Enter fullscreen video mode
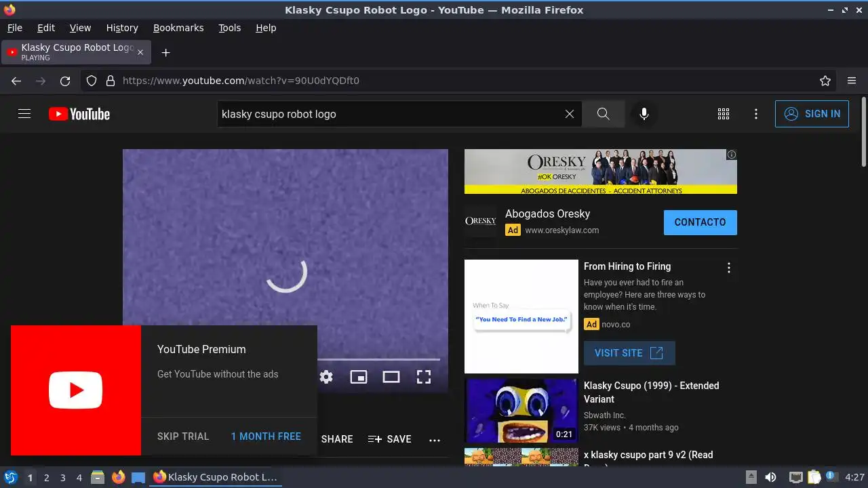This screenshot has height=488, width=868. click(424, 377)
